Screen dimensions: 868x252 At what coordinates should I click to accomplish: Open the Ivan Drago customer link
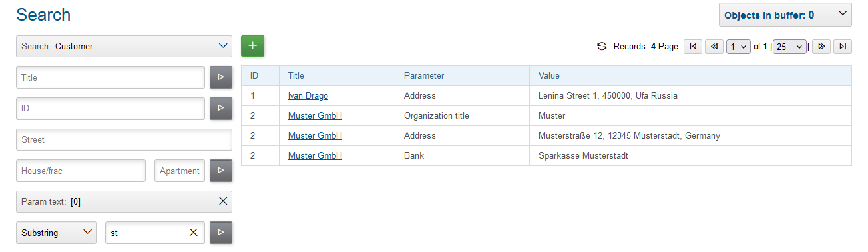point(308,96)
